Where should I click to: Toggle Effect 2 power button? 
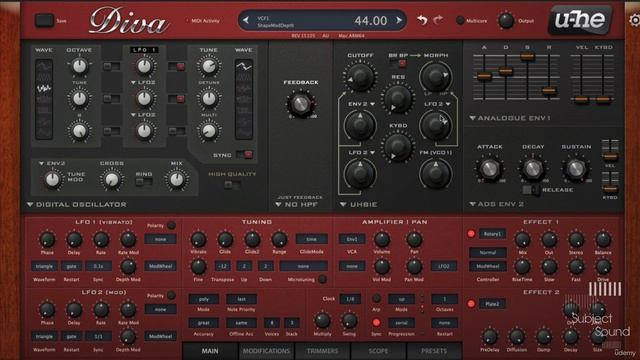coord(471,304)
